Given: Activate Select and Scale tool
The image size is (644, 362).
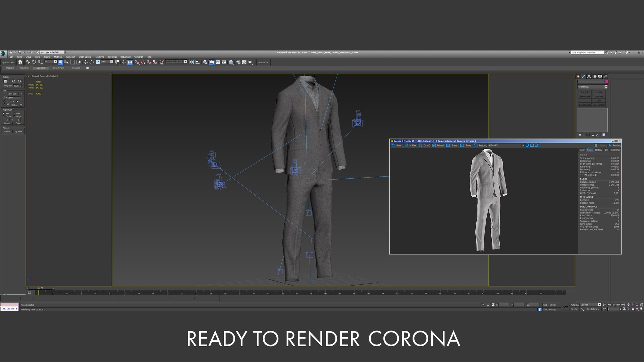Looking at the screenshot, I should click(98, 62).
